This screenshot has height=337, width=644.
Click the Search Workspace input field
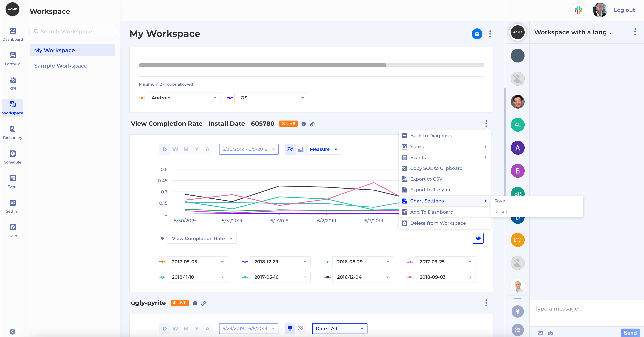coord(73,31)
